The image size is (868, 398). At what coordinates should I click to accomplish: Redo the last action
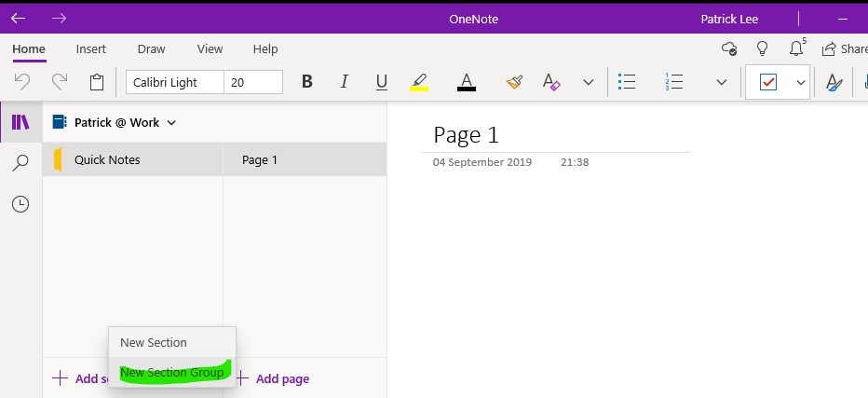[60, 82]
